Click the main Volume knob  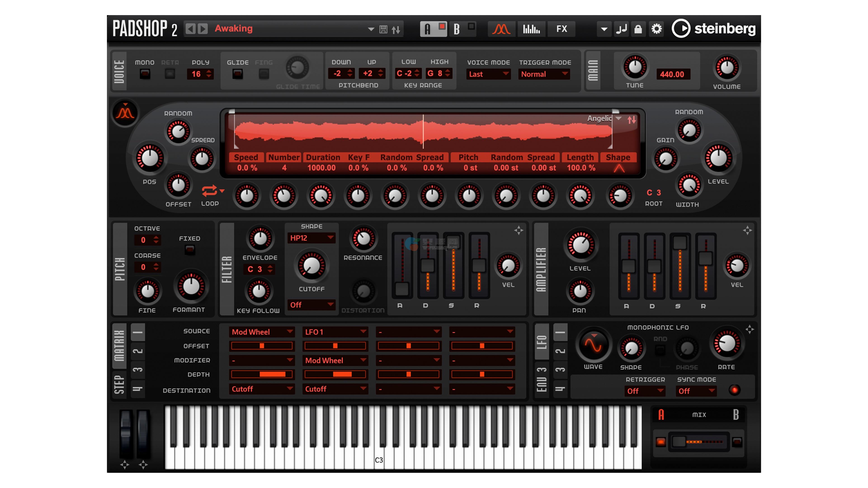(727, 68)
